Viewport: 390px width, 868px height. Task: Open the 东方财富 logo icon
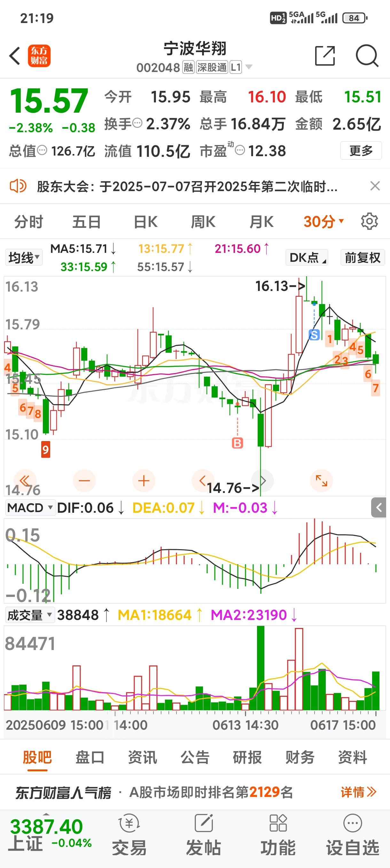[x=39, y=56]
